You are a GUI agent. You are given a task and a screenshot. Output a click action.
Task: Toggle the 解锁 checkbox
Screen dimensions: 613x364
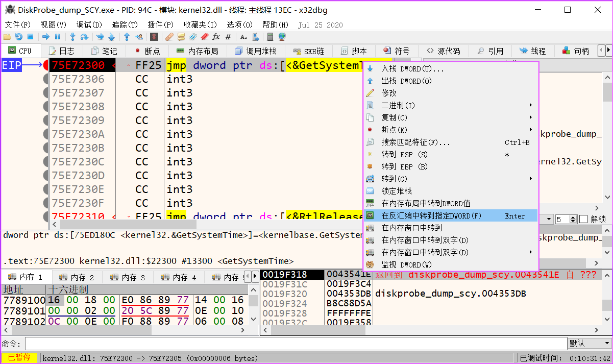point(584,219)
